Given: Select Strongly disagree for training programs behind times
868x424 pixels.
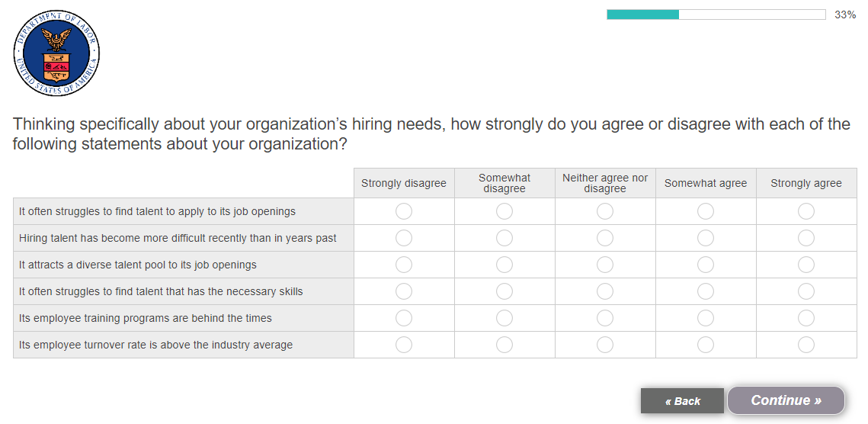Looking at the screenshot, I should tap(404, 318).
